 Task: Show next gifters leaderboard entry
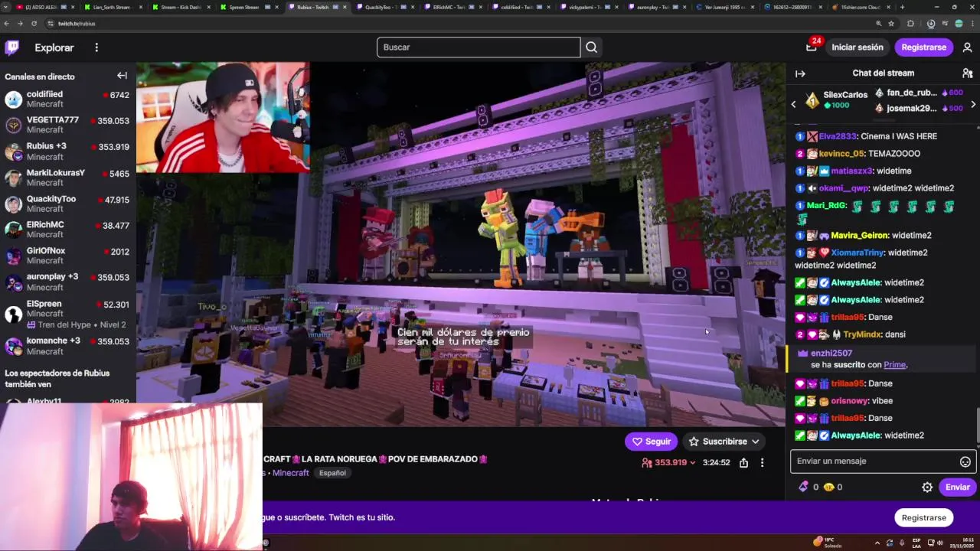(x=972, y=104)
